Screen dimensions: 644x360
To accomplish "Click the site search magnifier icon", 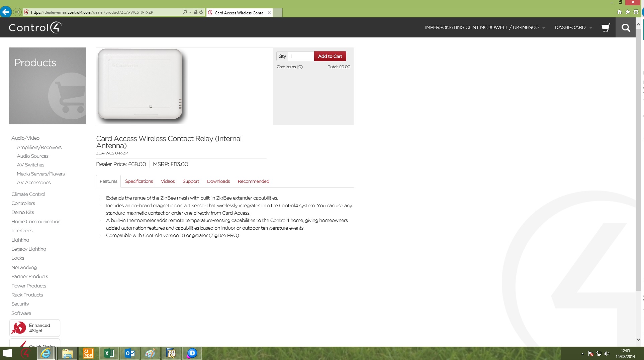I will tap(626, 28).
